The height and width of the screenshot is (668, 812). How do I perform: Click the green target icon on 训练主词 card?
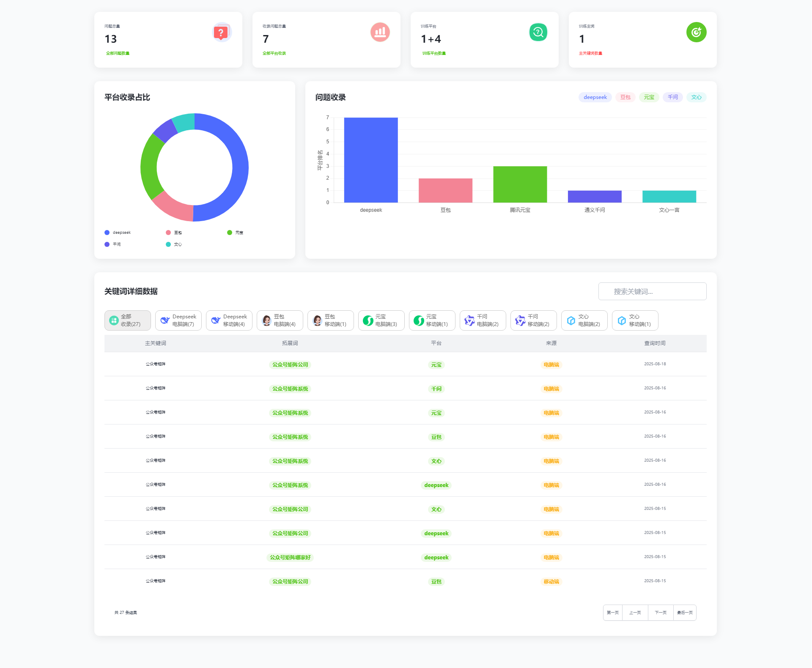coord(696,32)
